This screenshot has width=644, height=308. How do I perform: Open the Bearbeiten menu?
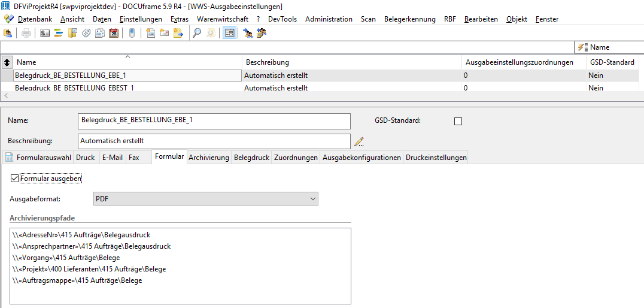pos(481,19)
